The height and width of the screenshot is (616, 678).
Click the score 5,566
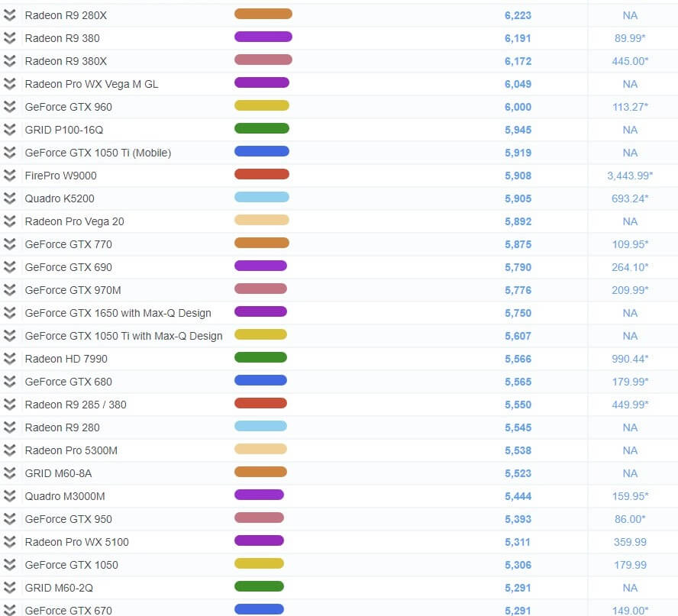[518, 360]
